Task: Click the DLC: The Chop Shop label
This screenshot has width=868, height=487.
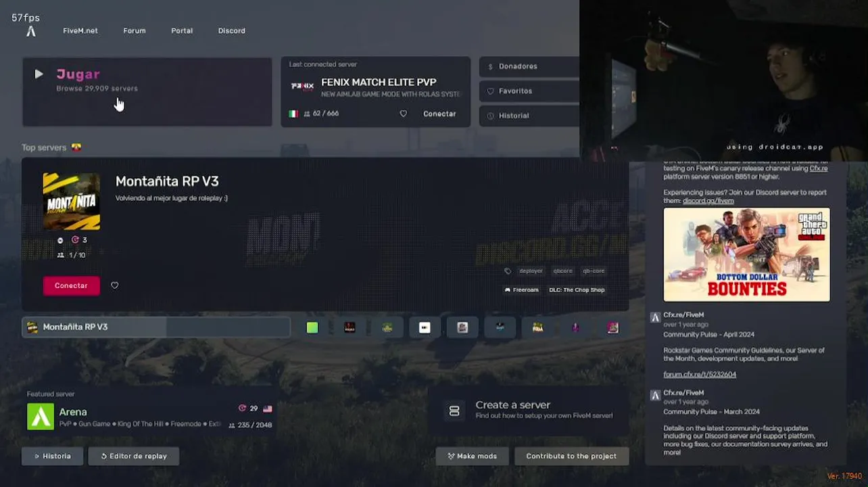Action: pyautogui.click(x=577, y=289)
